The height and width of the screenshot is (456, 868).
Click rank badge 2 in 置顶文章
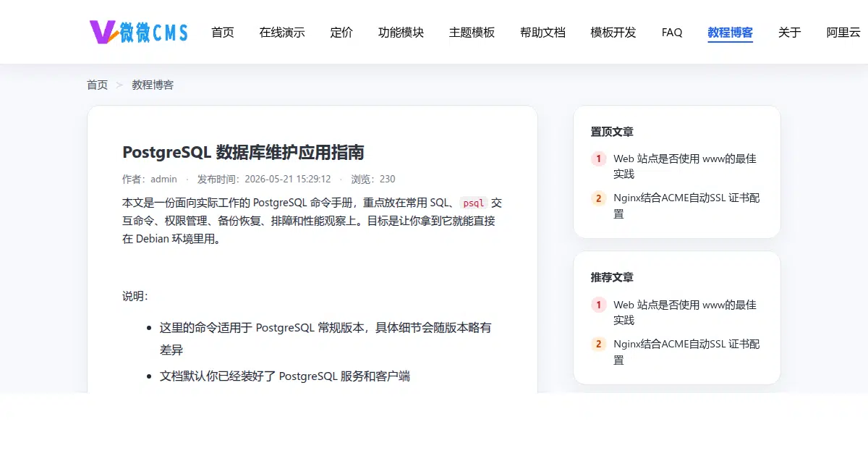(x=598, y=198)
